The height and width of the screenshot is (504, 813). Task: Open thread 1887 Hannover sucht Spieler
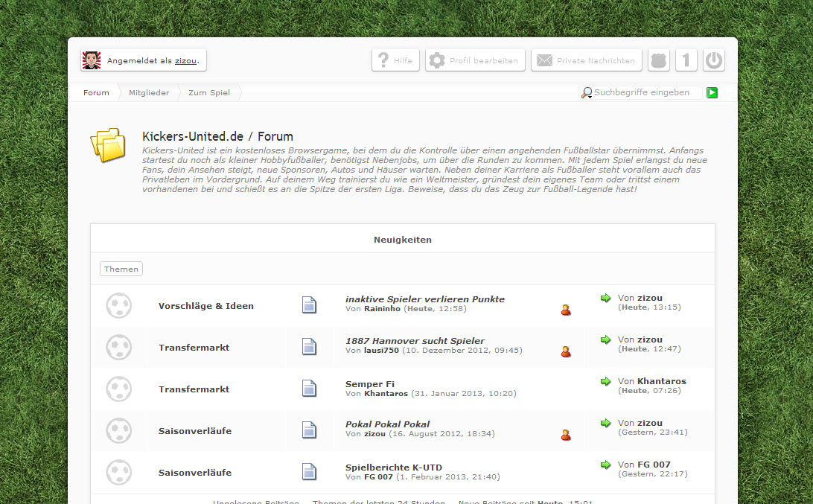pyautogui.click(x=415, y=341)
